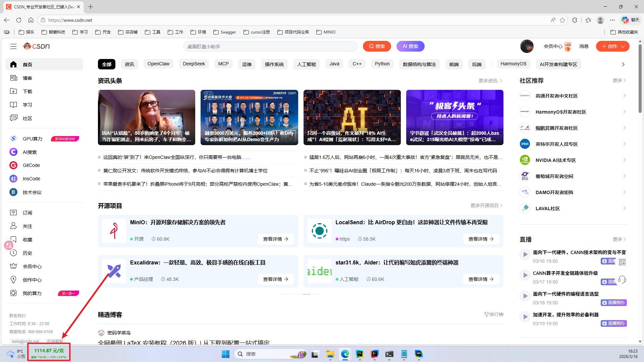Expand category tabs with right chevron
The width and height of the screenshot is (644, 362).
click(623, 64)
